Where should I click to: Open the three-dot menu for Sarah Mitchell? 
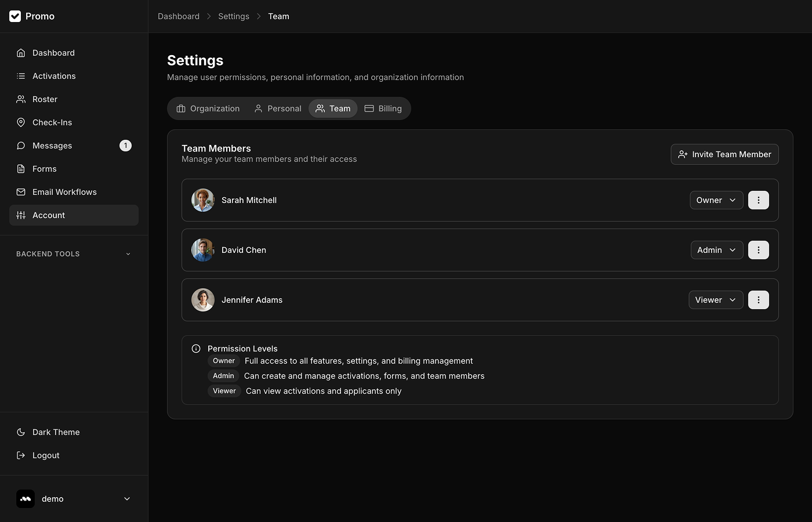point(758,200)
